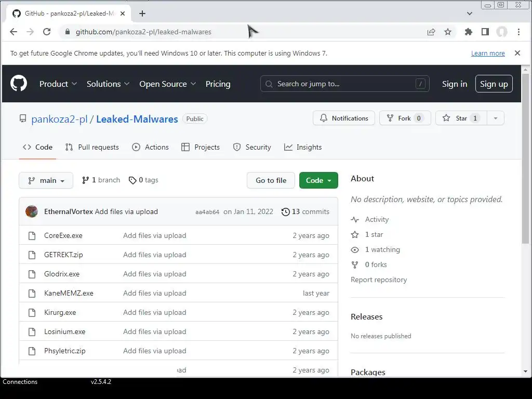Image resolution: width=532 pixels, height=399 pixels.
Task: Click the Sign up button
Action: point(494,84)
